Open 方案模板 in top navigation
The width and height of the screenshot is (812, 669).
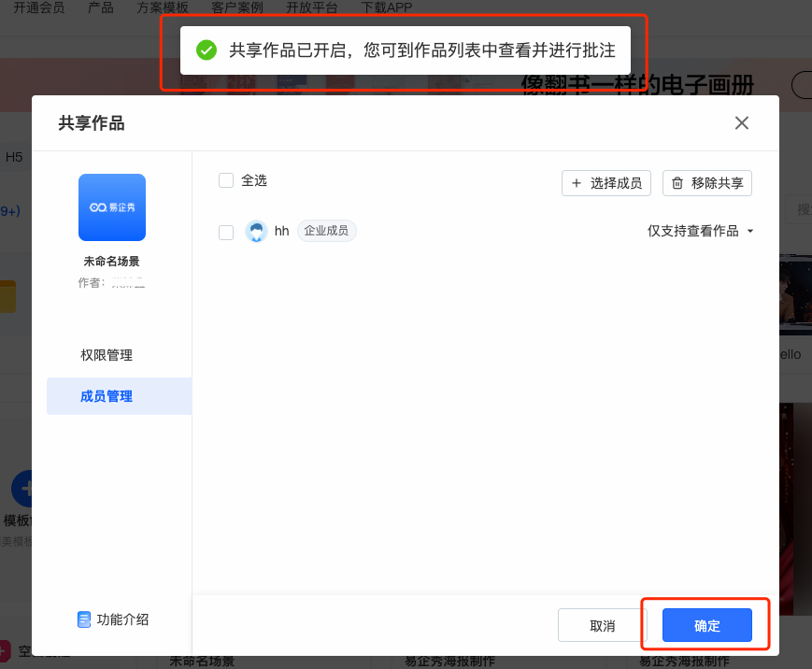[x=163, y=7]
